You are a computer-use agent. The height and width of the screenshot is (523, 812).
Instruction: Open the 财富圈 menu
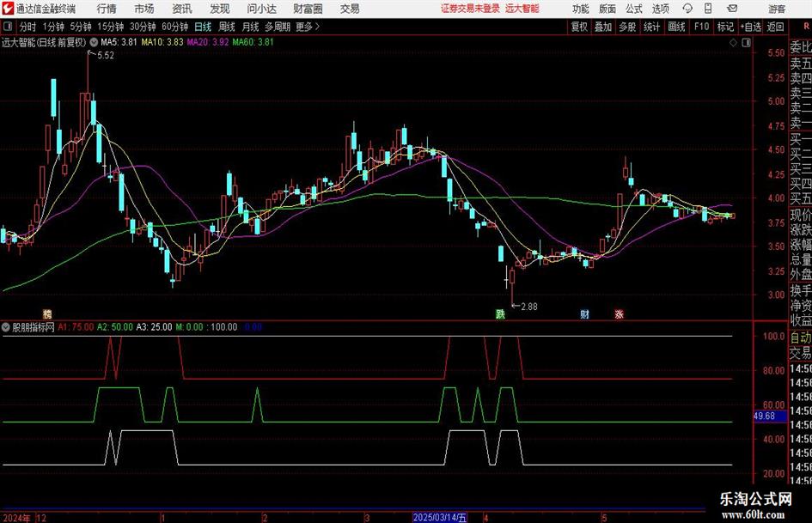click(x=308, y=9)
